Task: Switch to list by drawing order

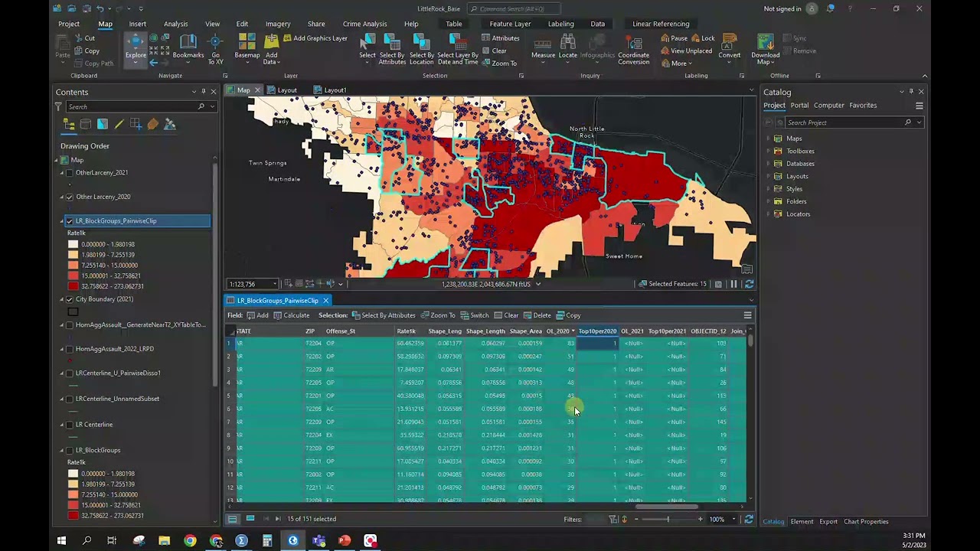Action: pos(68,125)
